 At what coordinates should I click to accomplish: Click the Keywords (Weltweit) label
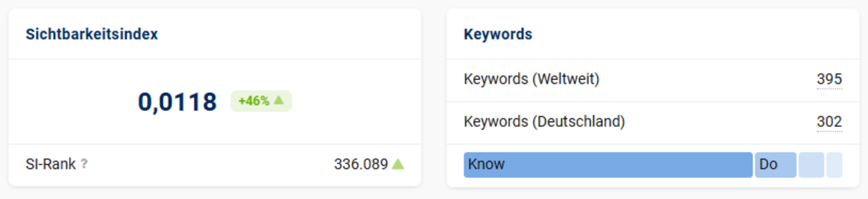[x=531, y=79]
